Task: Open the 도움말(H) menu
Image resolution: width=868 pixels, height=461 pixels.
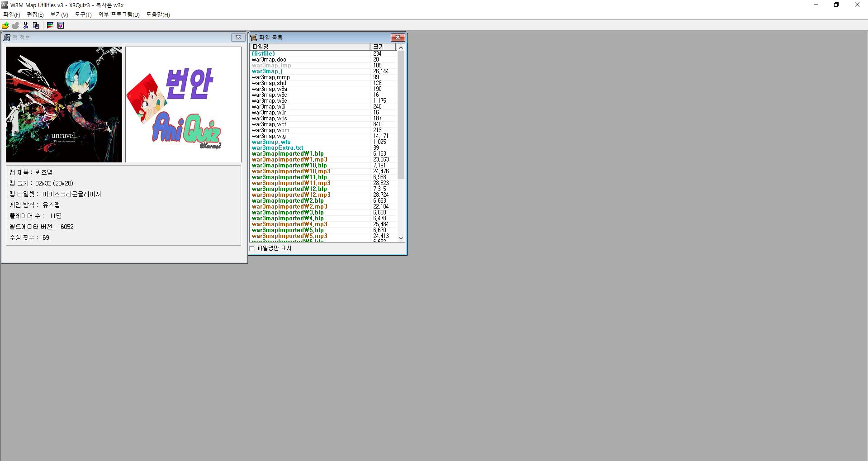Action: pos(158,14)
